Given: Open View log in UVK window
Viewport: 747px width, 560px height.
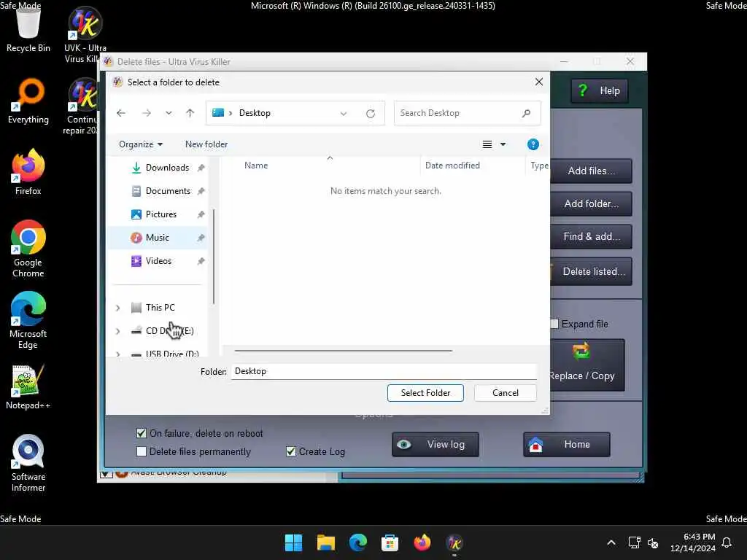Looking at the screenshot, I should [x=436, y=444].
